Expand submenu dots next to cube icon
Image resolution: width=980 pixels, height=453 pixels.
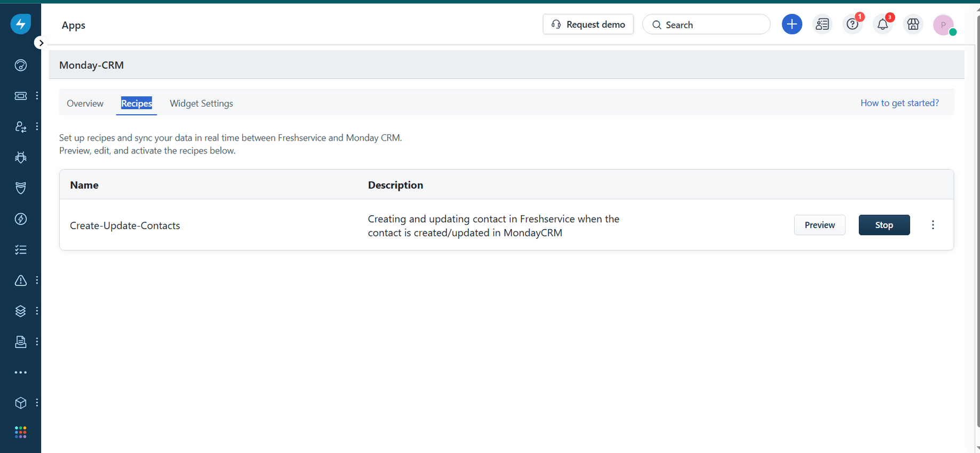37,402
